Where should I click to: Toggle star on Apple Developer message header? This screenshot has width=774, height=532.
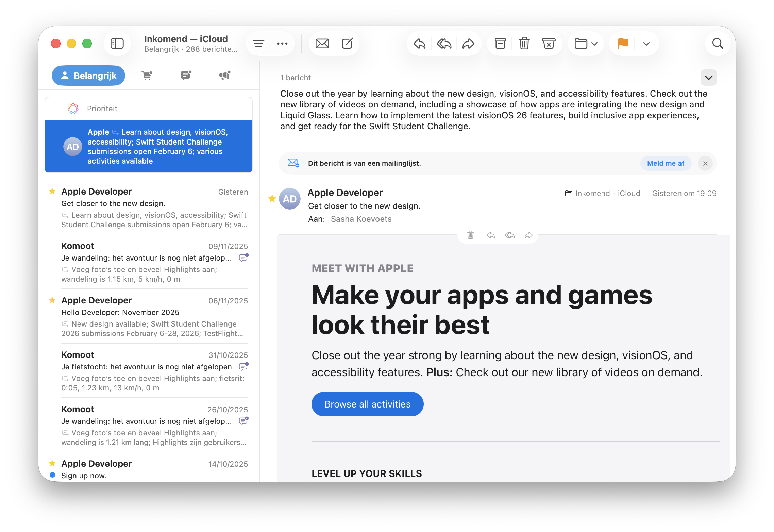272,198
